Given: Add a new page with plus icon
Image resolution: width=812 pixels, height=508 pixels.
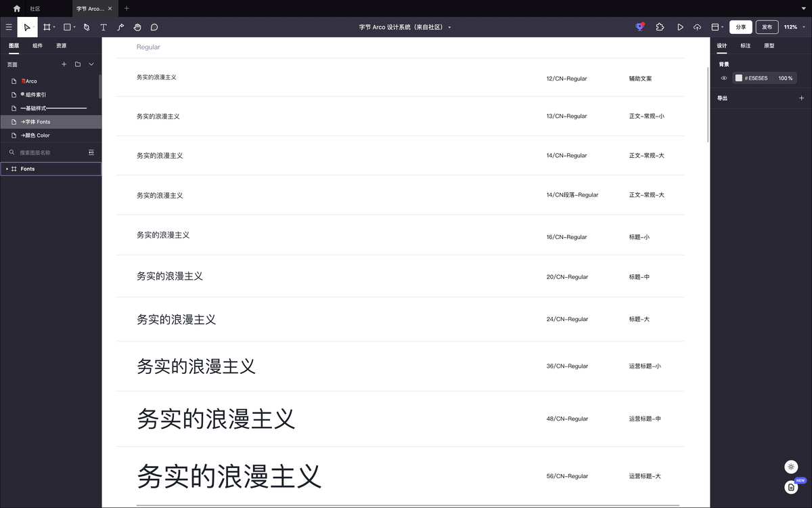Looking at the screenshot, I should (64, 64).
